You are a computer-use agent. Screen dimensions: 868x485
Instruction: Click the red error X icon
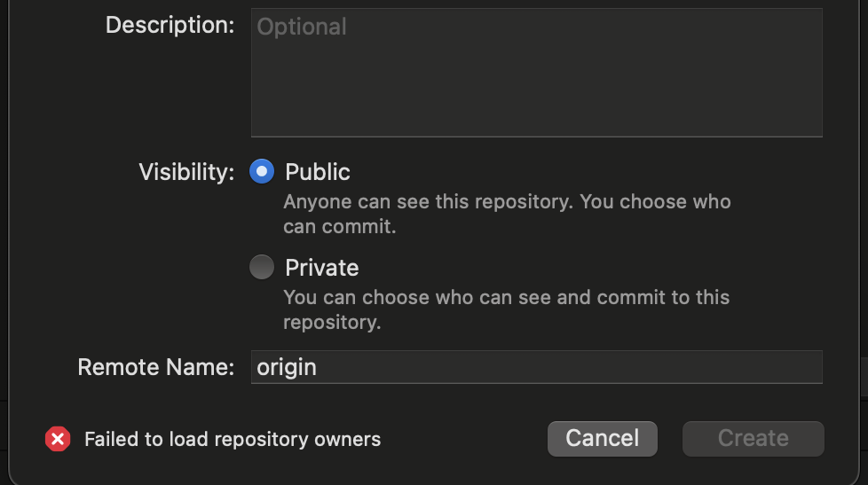point(58,439)
